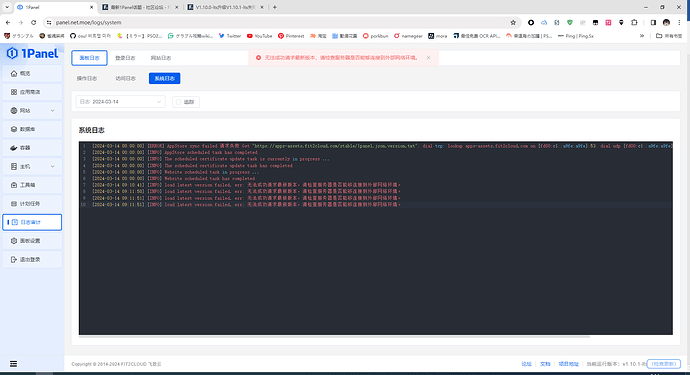Open the scheduled tasks (cronjob) icon
The image size is (690, 375).
(14, 203)
